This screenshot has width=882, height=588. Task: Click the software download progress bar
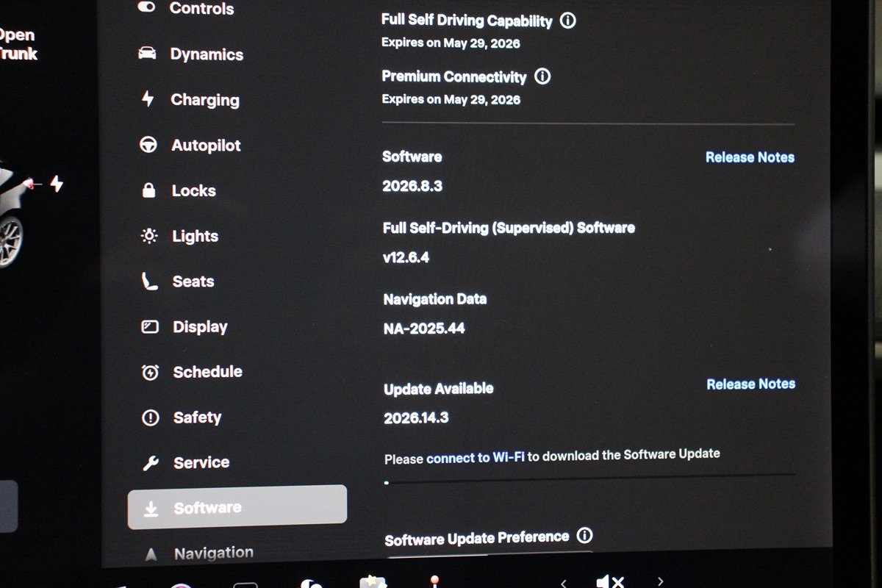point(589,480)
